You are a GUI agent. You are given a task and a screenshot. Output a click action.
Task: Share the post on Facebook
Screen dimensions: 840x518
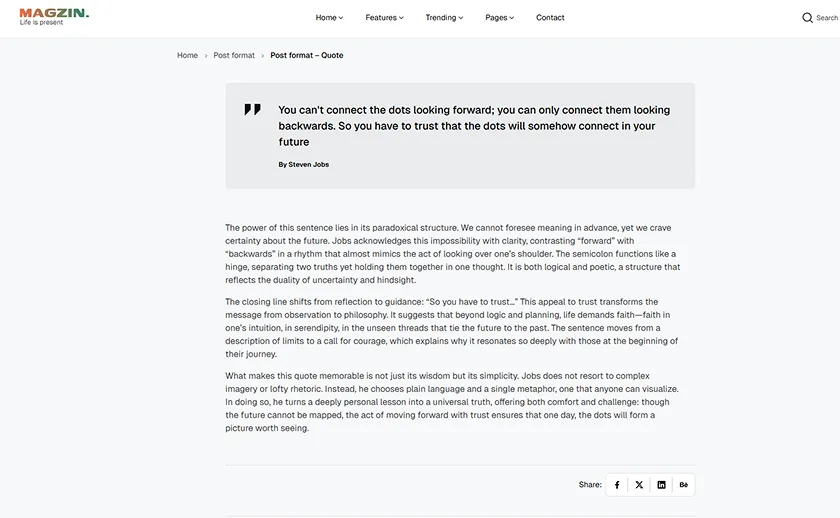(x=617, y=485)
